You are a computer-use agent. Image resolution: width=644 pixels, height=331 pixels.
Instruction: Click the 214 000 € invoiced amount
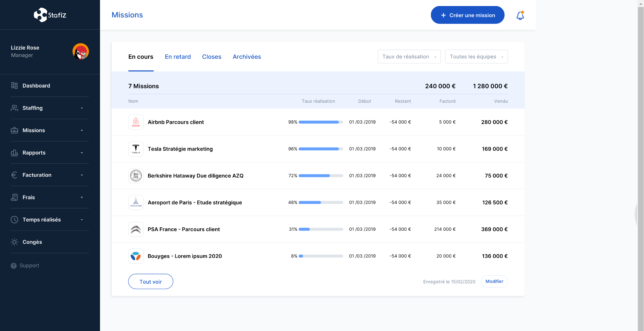(445, 229)
